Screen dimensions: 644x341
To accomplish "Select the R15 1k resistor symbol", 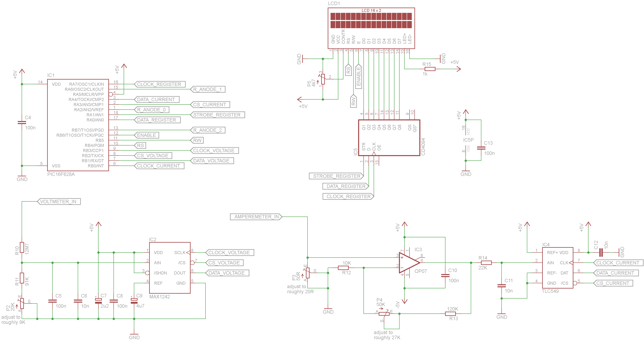I will click(430, 69).
